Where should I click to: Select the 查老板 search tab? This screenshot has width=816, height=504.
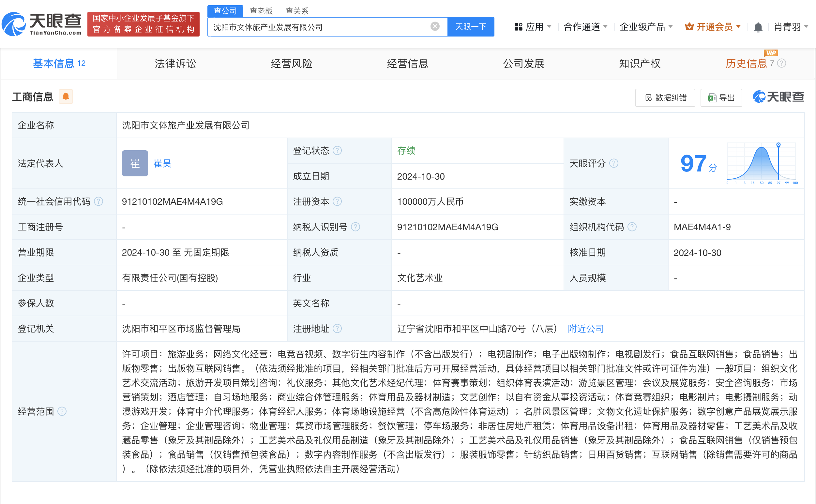(261, 11)
